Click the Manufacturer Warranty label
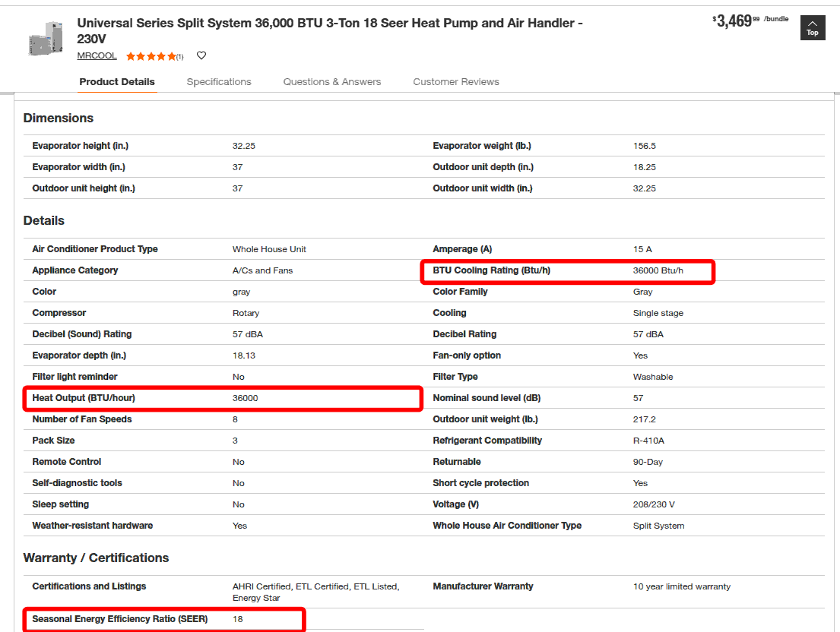Viewport: 840px width, 632px height. [483, 586]
